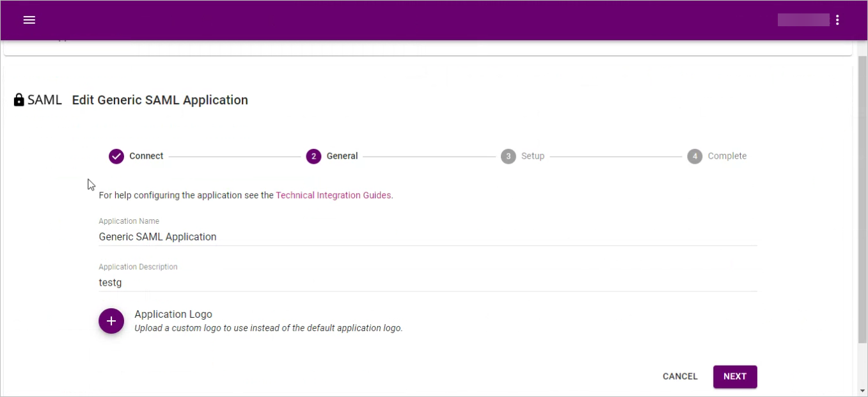Open the three-dot more options menu
Viewport: 868px width, 397px height.
tap(837, 20)
